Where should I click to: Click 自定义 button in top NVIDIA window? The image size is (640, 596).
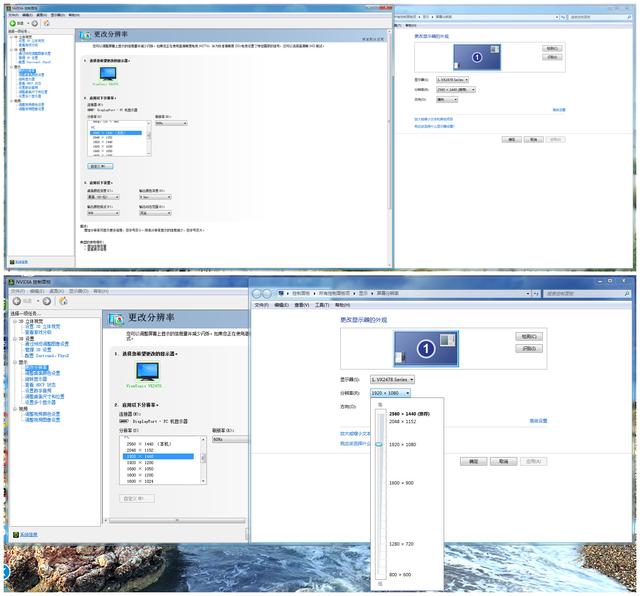coord(100,166)
